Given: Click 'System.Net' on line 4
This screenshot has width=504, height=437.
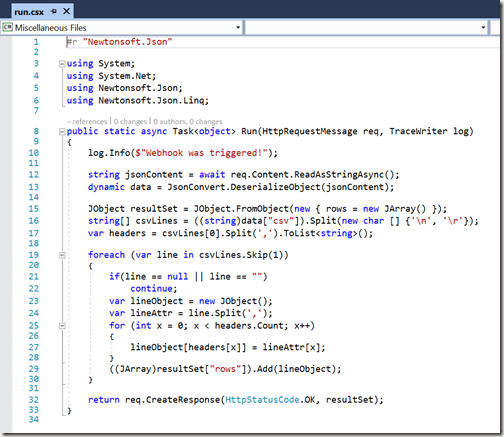Looking at the screenshot, I should click(124, 76).
